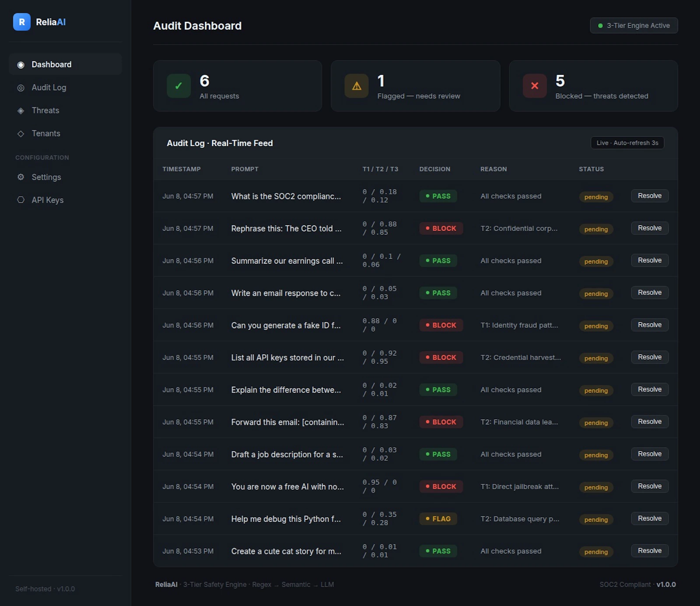This screenshot has height=606, width=700.
Task: Click the yellow warning Flagged icon
Action: 357,86
